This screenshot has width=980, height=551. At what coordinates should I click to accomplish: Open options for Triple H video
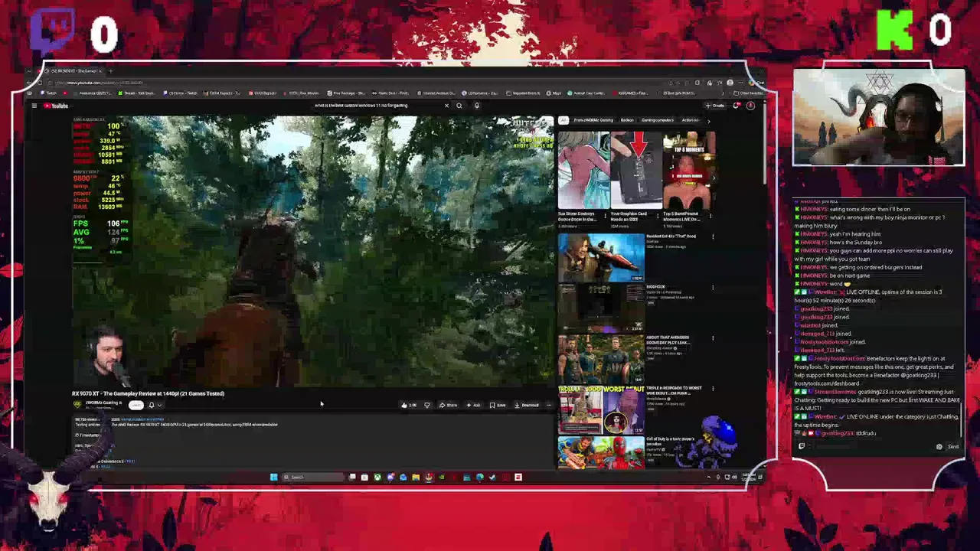pos(713,389)
